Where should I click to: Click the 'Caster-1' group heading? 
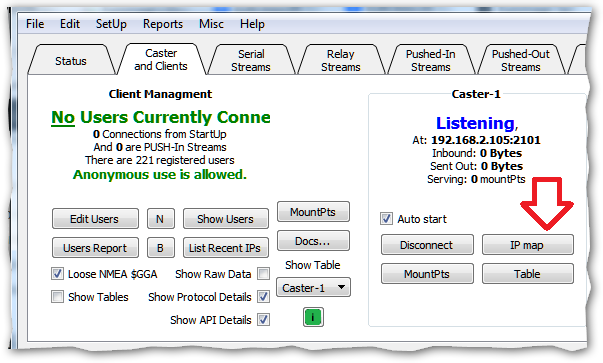tap(476, 94)
